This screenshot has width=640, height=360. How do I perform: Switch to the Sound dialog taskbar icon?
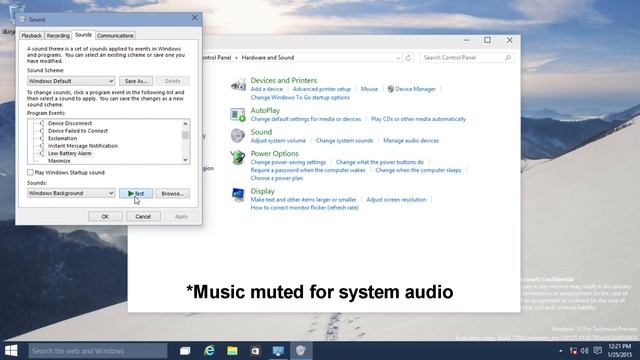[x=301, y=351]
